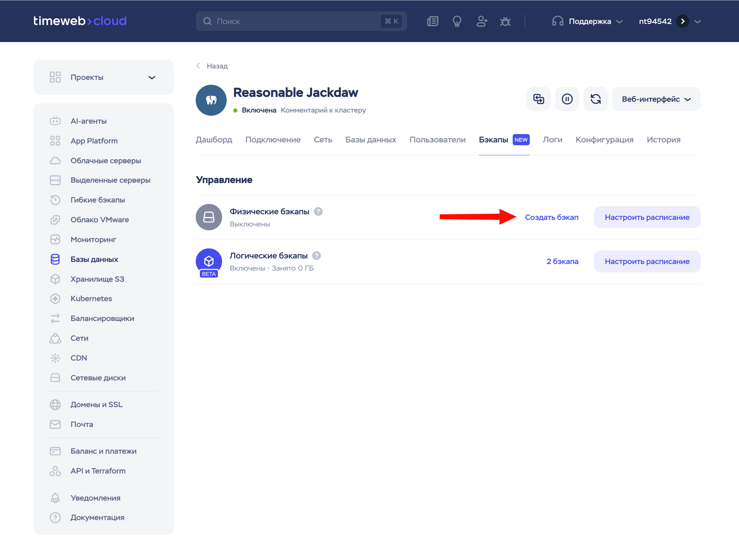
Task: Click the add user icon in header
Action: 481,21
